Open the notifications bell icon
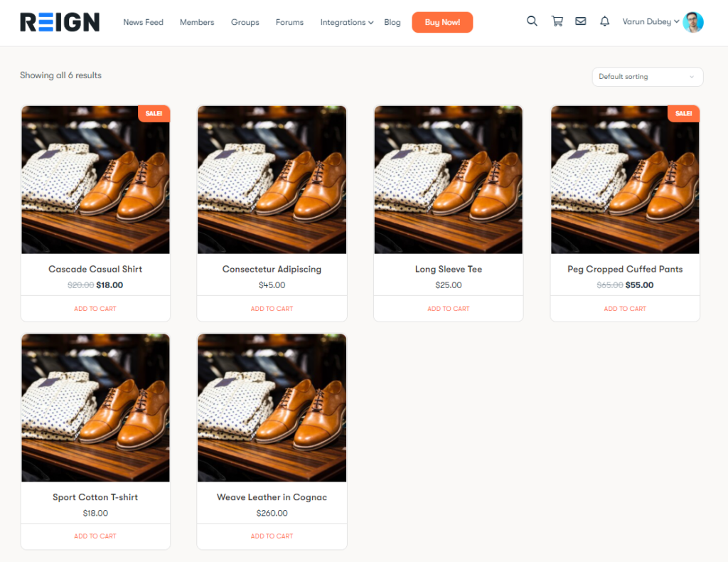Screen dimensions: 728x562 [x=605, y=21]
